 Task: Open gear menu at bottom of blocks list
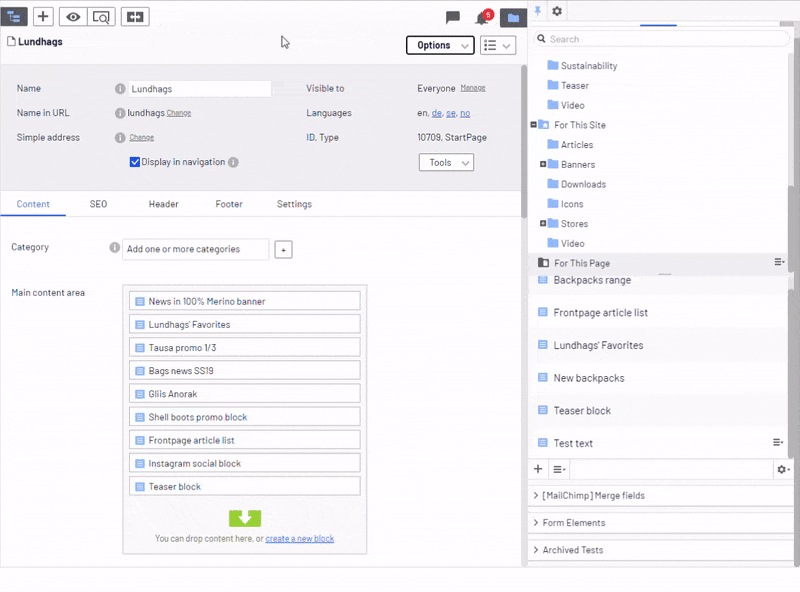[x=783, y=469]
